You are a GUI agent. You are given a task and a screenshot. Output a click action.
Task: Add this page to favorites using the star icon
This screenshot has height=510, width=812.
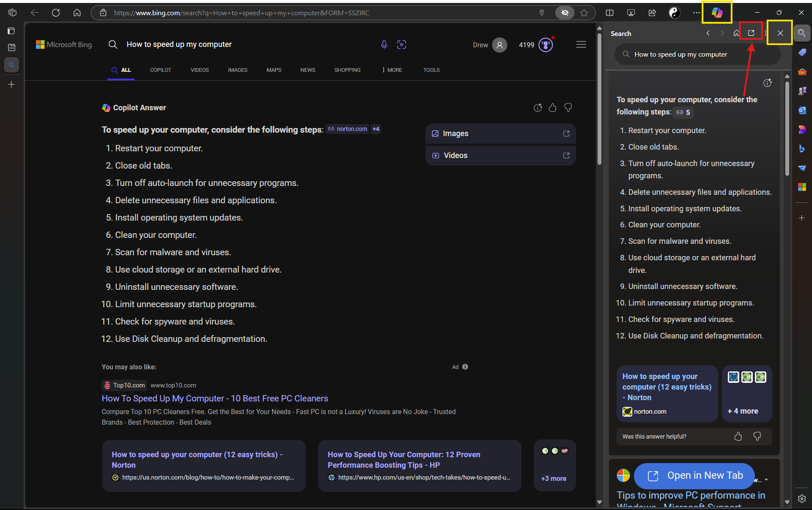584,13
